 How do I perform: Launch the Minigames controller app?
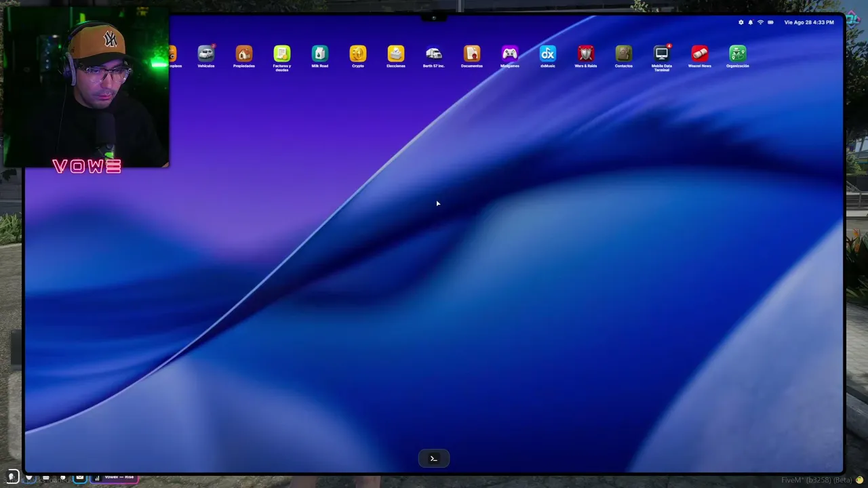[x=510, y=54]
